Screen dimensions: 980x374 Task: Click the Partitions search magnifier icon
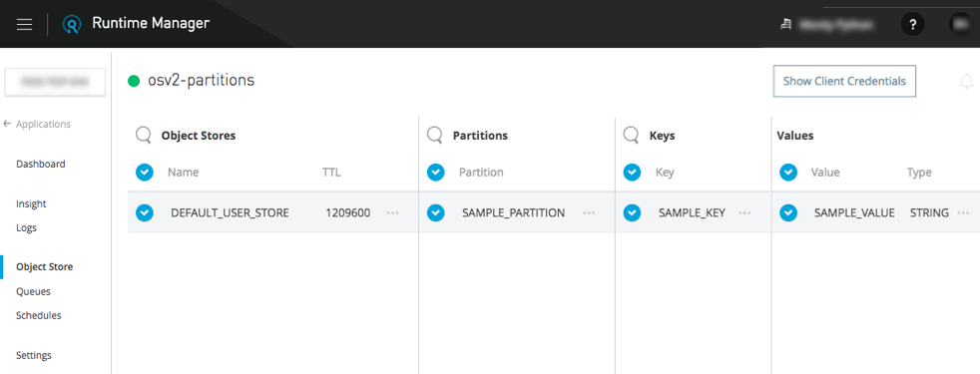click(435, 135)
